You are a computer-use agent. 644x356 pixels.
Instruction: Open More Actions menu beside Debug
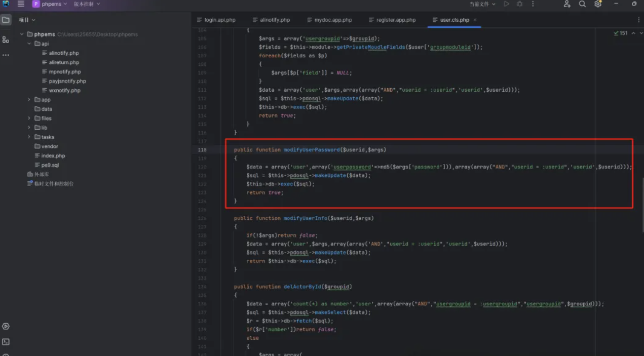pyautogui.click(x=533, y=4)
